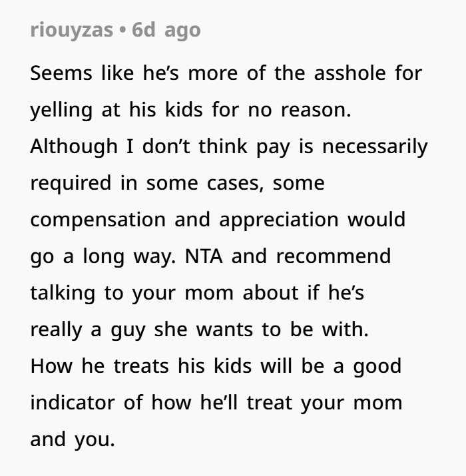This screenshot has width=466, height=476.
Task: Click the final words "and you."
Action: point(72,439)
